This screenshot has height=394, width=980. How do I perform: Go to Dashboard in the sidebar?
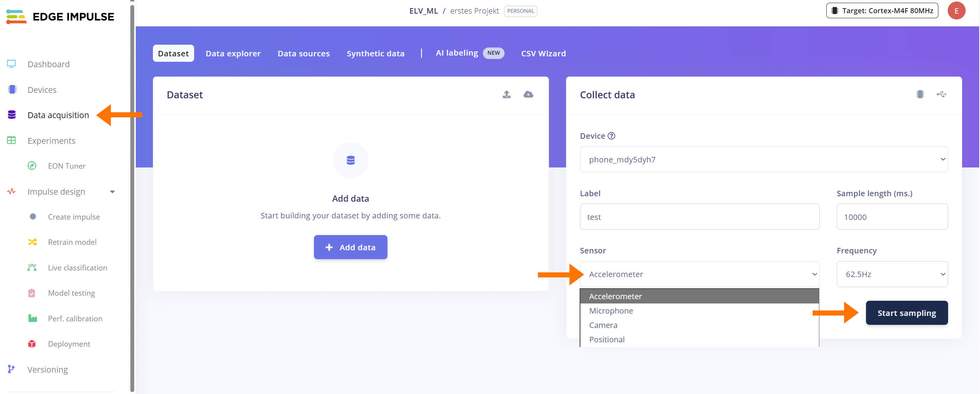pyautogui.click(x=49, y=64)
